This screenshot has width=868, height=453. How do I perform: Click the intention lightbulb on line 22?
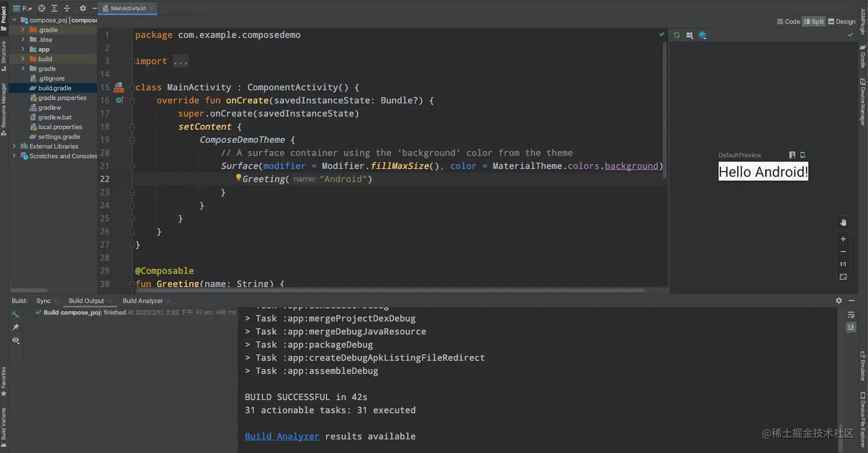click(238, 178)
